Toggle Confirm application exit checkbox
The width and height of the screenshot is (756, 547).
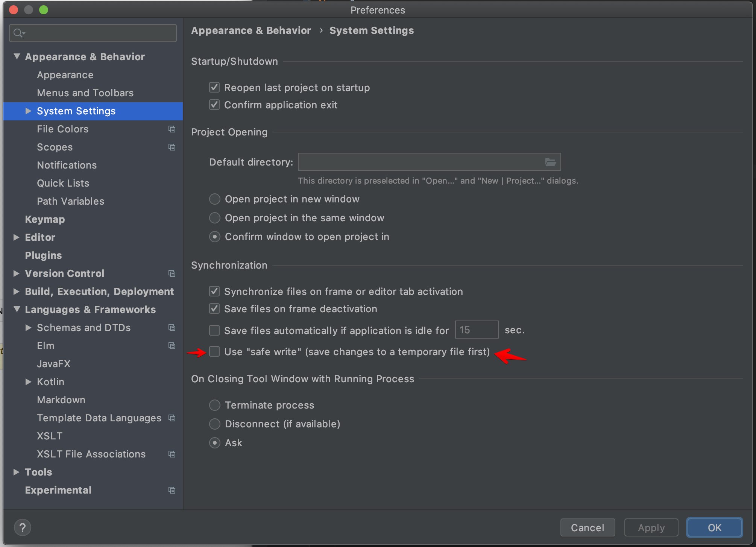214,105
